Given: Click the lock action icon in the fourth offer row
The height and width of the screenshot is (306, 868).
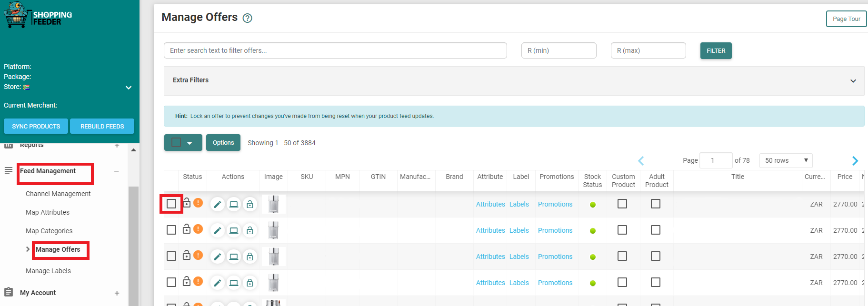Looking at the screenshot, I should [x=250, y=283].
